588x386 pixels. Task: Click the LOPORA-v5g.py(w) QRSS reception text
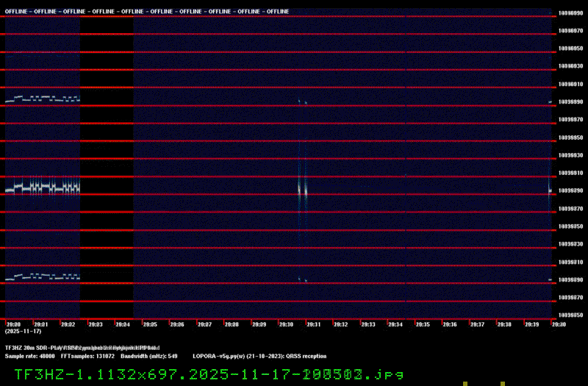coord(259,357)
